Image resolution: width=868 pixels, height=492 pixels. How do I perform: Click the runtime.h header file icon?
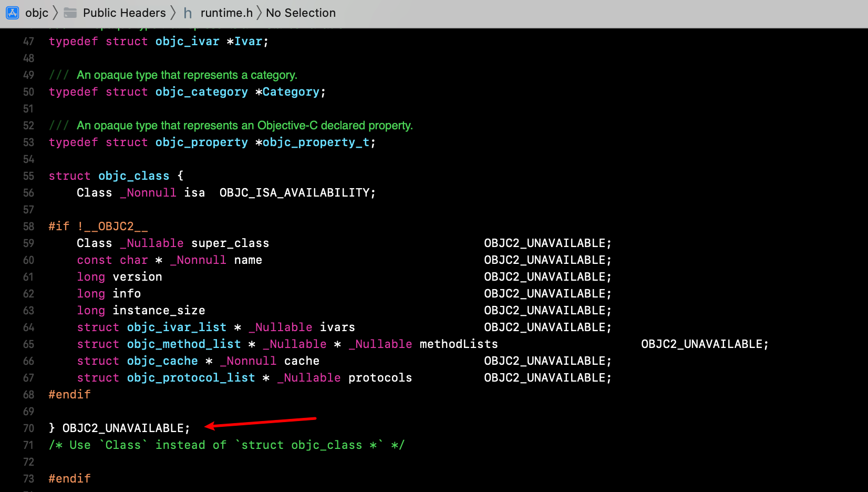click(x=188, y=13)
